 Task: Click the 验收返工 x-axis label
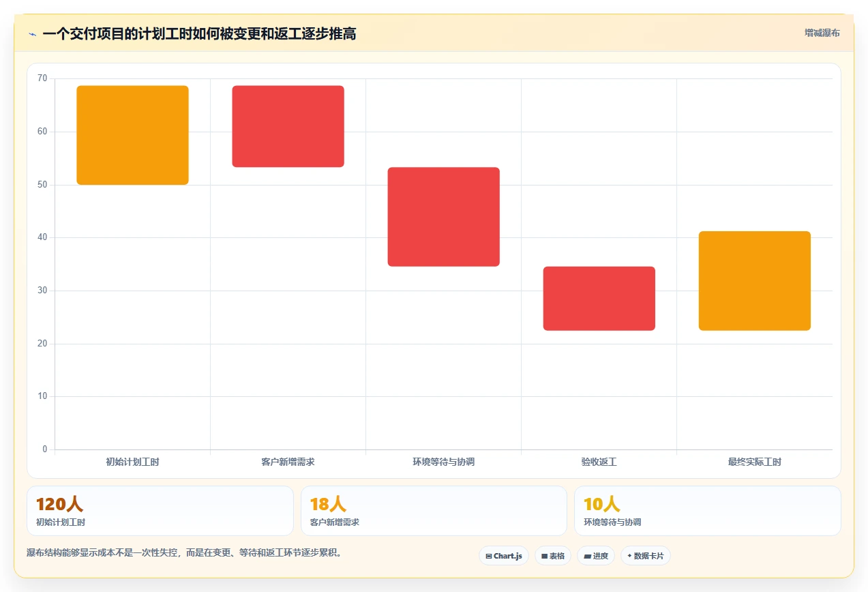599,462
